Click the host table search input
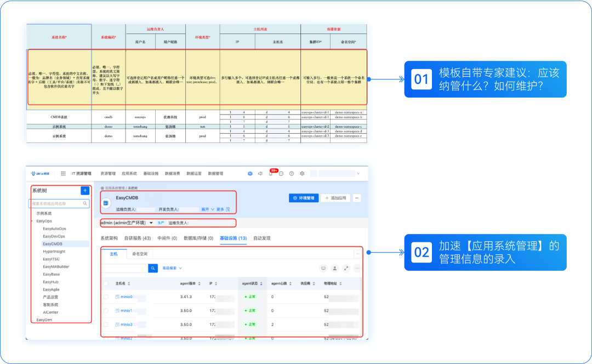Image resolution: width=592 pixels, height=364 pixels. [x=125, y=268]
